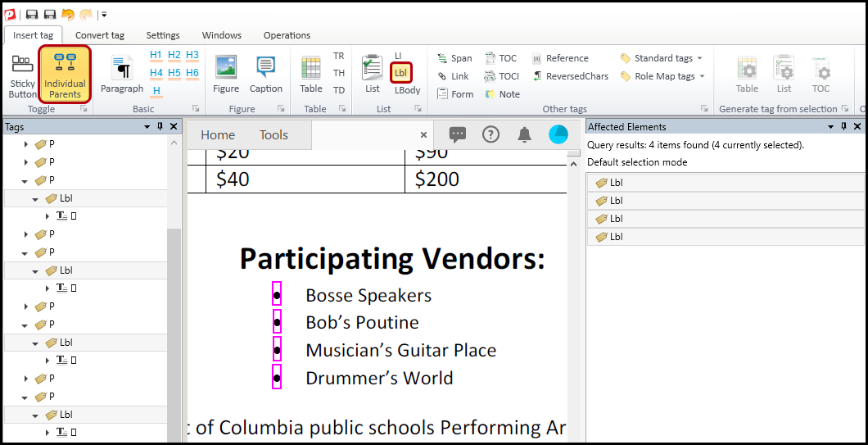Viewport: 868px width, 445px height.
Task: Insert an H1 heading tag
Action: click(x=156, y=55)
